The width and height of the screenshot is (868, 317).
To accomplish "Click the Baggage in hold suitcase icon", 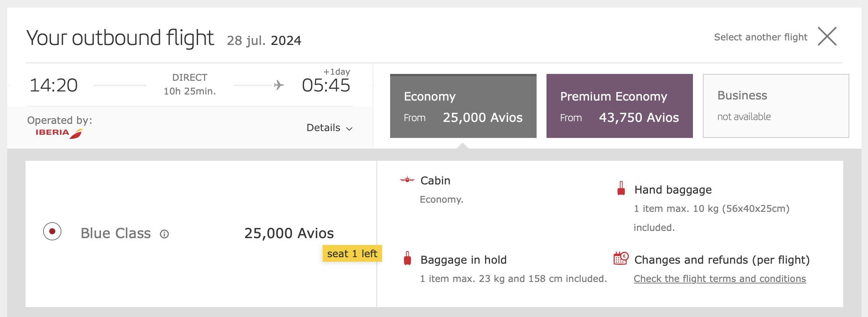I will 407,259.
